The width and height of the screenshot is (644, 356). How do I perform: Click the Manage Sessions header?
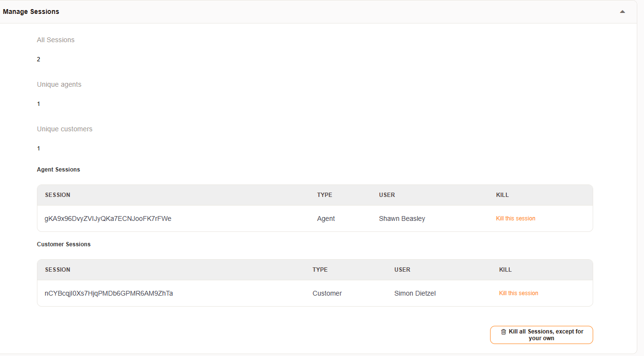(31, 11)
